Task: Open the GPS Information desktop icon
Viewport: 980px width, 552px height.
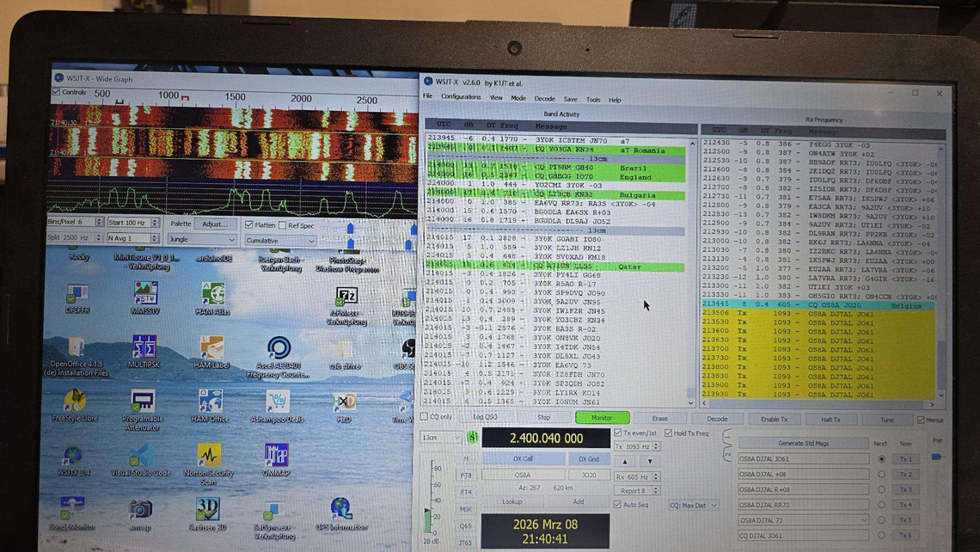Action: pyautogui.click(x=341, y=509)
